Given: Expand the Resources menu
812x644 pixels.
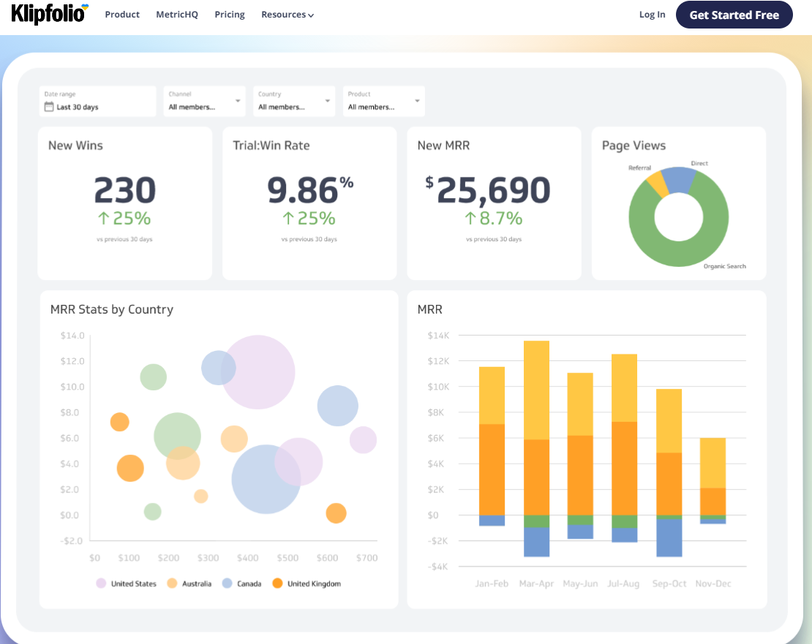Looking at the screenshot, I should [287, 15].
